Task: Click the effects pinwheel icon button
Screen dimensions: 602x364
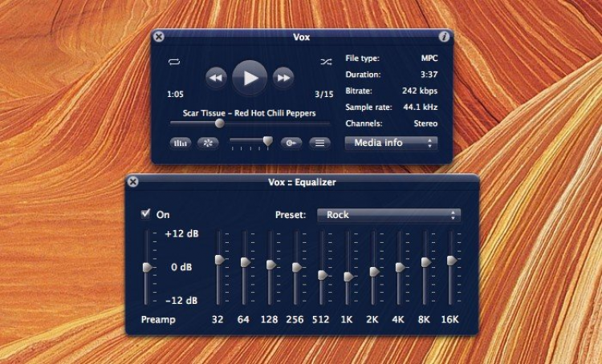Action: pos(207,144)
